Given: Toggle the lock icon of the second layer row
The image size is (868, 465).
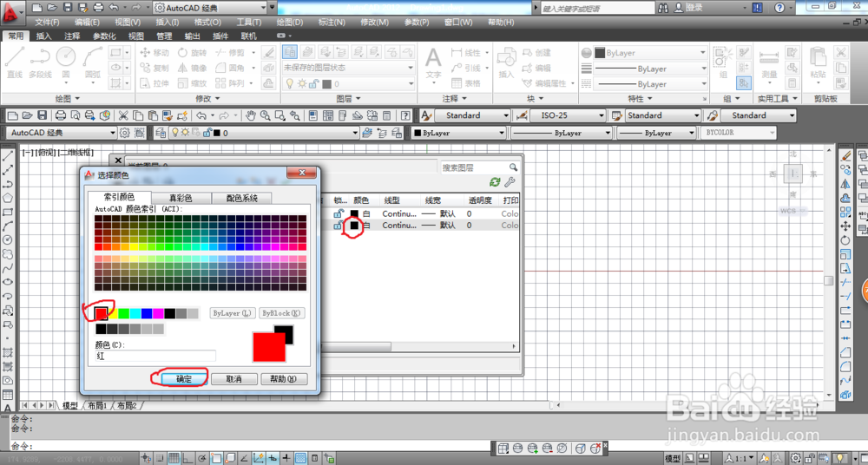Looking at the screenshot, I should 339,226.
